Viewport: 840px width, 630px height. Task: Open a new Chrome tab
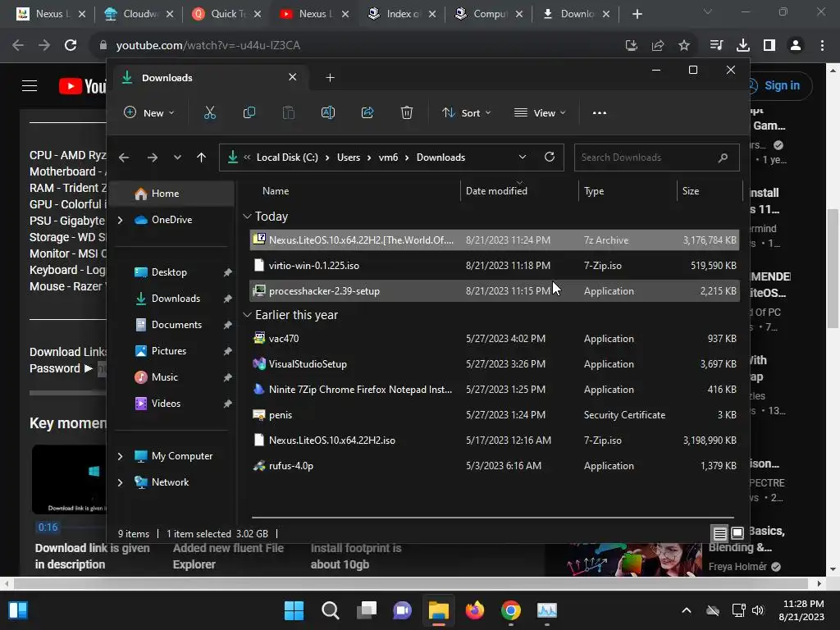point(637,14)
